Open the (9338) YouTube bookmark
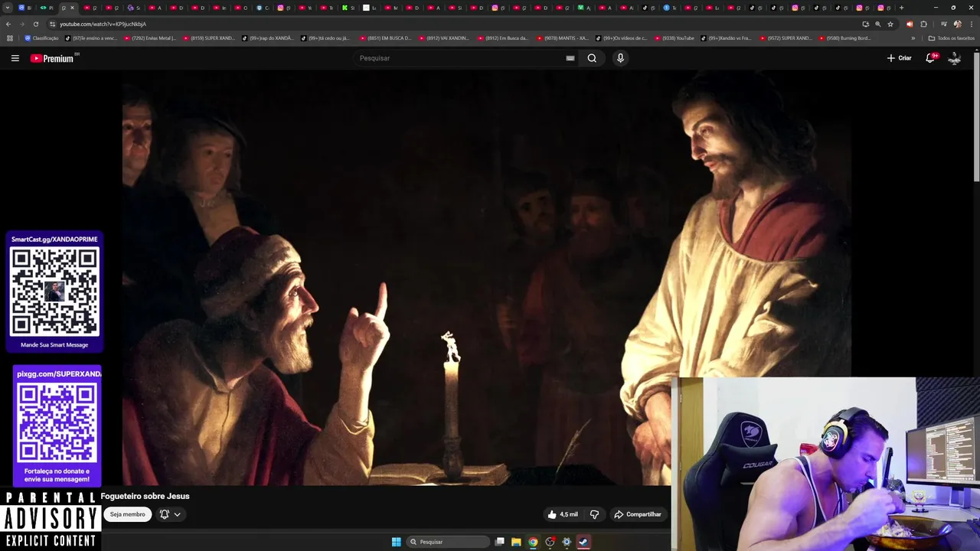Image resolution: width=980 pixels, height=551 pixels. 674,38
